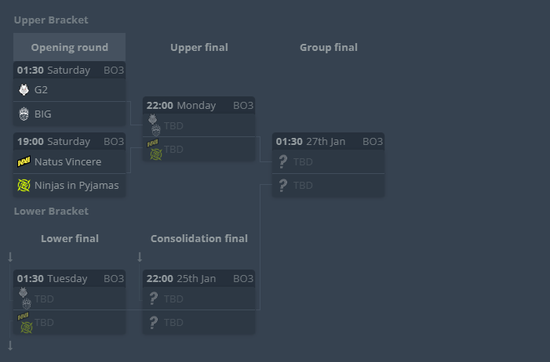Open the 22:00 25th Jan match header
The height and width of the screenshot is (362, 550).
199,279
